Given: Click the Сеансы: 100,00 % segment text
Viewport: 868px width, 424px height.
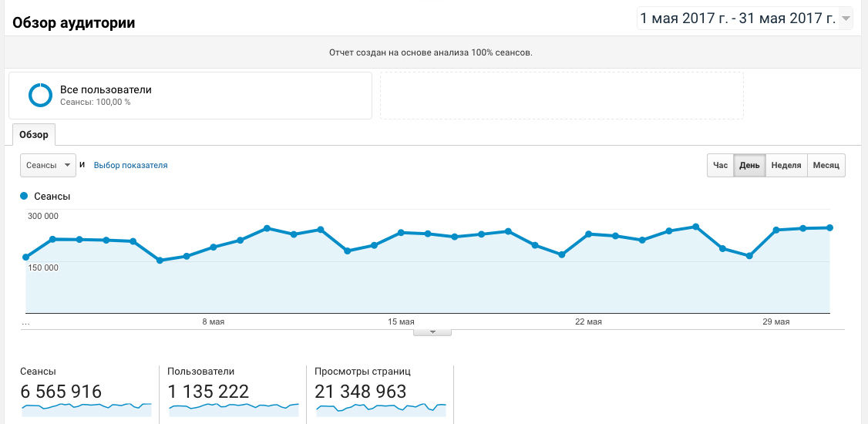Looking at the screenshot, I should point(96,102).
